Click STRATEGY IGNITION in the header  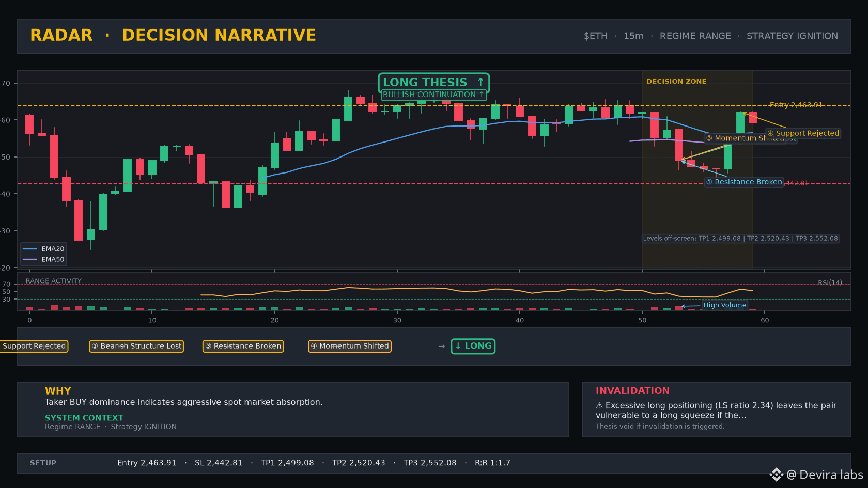click(792, 36)
